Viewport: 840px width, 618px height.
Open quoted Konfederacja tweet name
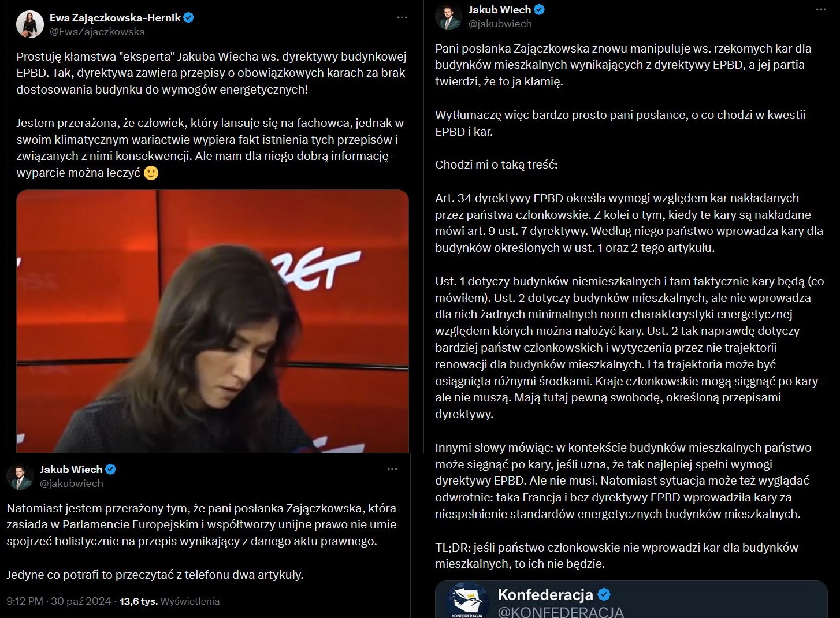545,594
